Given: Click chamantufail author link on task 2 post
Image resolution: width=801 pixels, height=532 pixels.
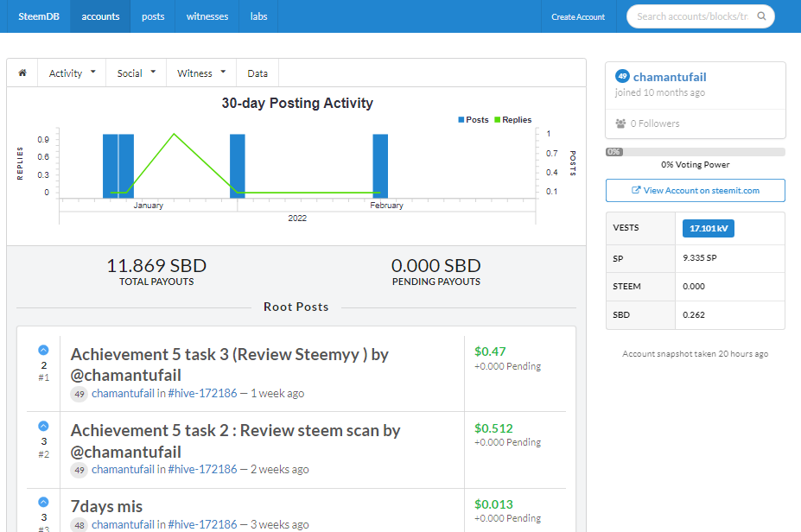Looking at the screenshot, I should click(123, 470).
